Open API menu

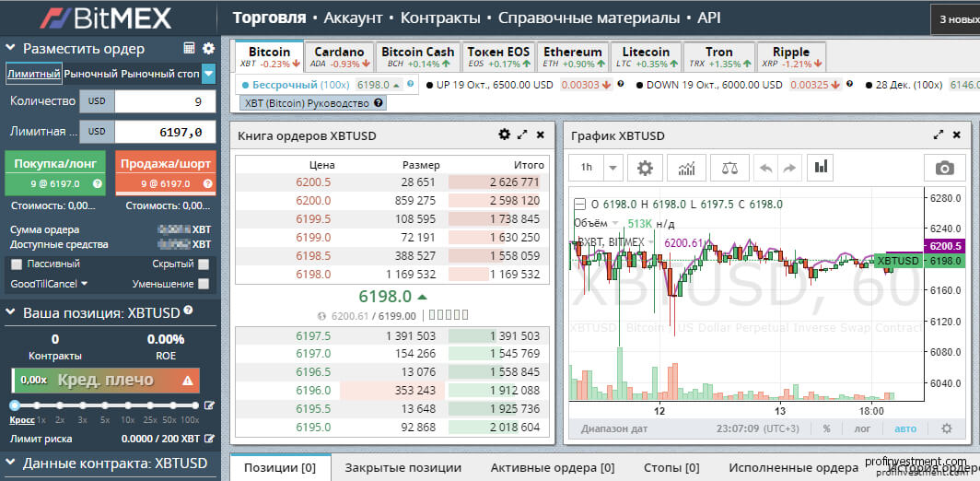coord(709,18)
